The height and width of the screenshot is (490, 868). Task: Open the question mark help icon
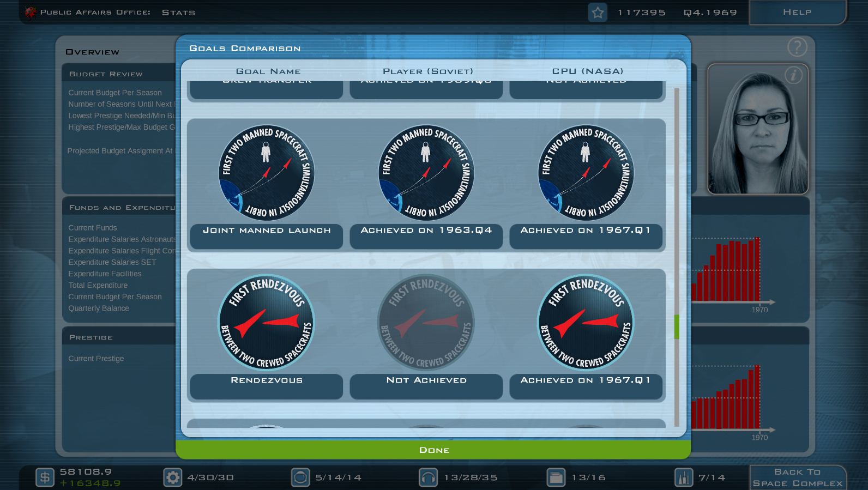tap(797, 47)
